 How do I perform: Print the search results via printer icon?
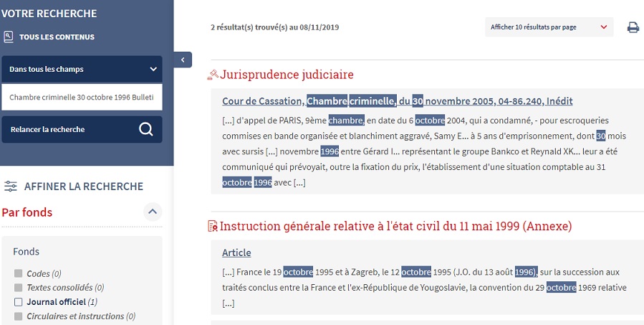pyautogui.click(x=633, y=27)
